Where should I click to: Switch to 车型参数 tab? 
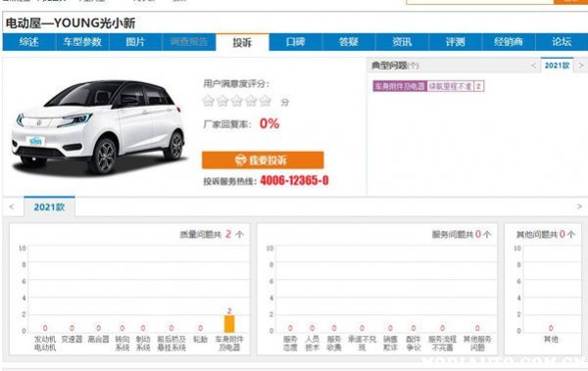[x=82, y=42]
